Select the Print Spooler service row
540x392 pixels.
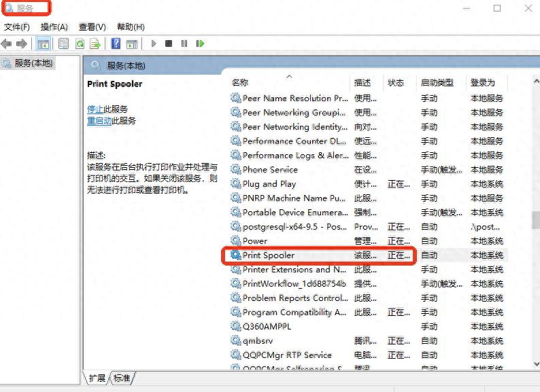(x=369, y=255)
